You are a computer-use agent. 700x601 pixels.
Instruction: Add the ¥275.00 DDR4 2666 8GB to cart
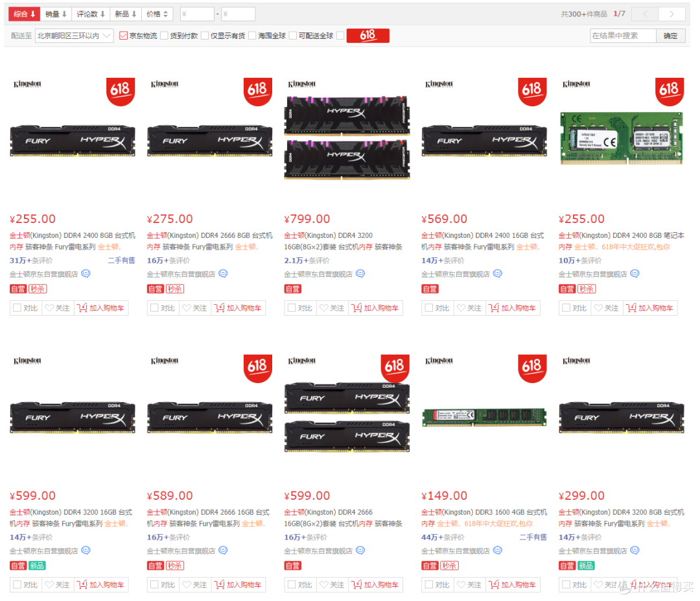[238, 308]
